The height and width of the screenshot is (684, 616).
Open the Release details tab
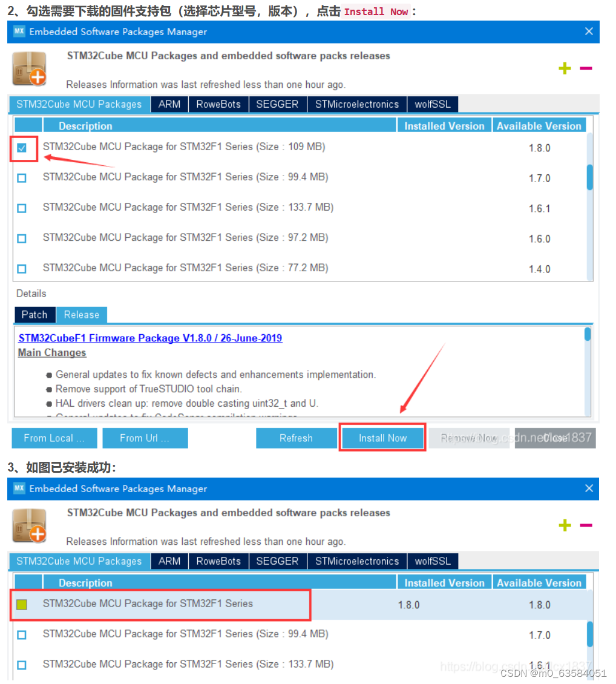coord(82,315)
